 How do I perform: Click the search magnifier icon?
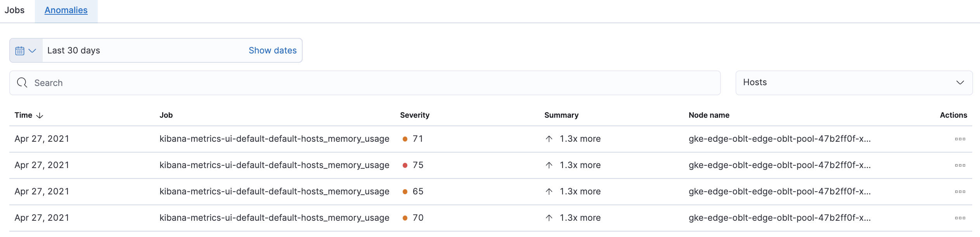tap(22, 83)
